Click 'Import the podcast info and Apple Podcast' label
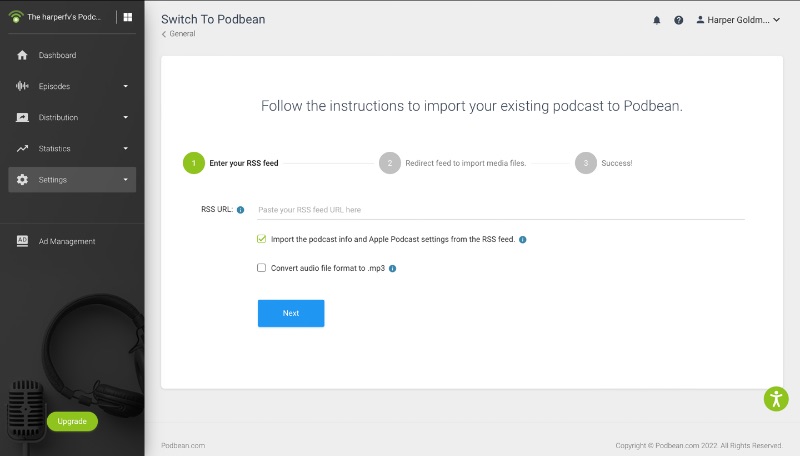This screenshot has height=456, width=800. point(393,239)
